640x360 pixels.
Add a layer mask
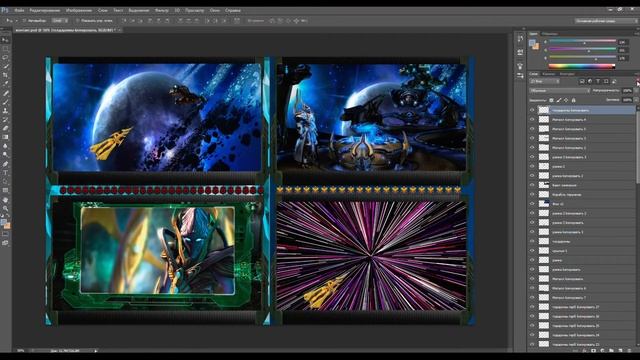[x=593, y=350]
